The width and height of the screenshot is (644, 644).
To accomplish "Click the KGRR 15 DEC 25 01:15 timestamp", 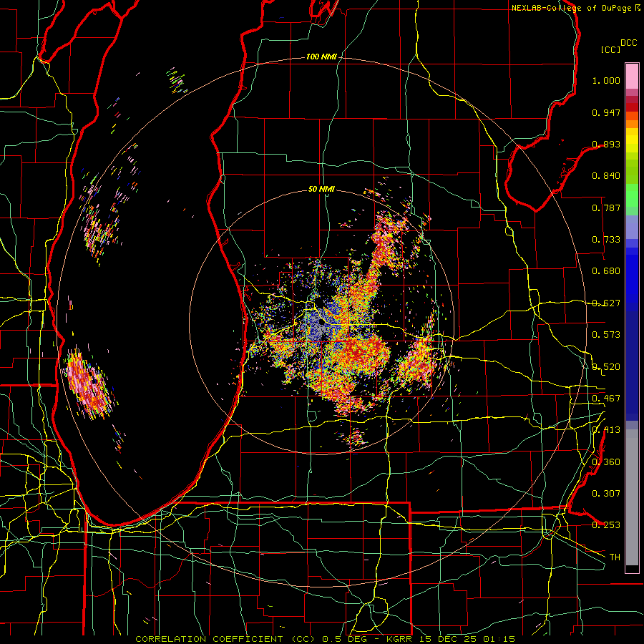I will click(451, 639).
